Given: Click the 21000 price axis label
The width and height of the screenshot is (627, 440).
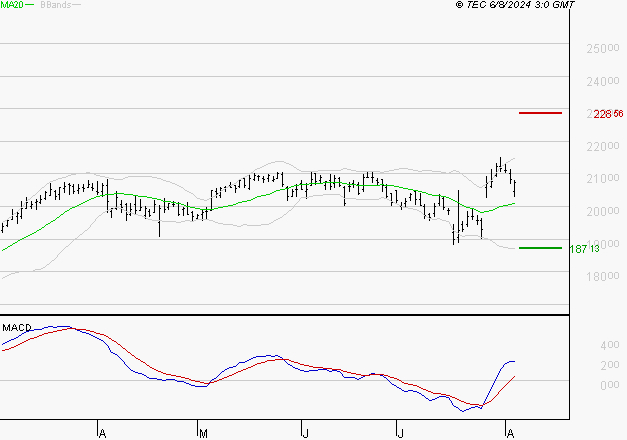Looking at the screenshot, I should pos(603,179).
